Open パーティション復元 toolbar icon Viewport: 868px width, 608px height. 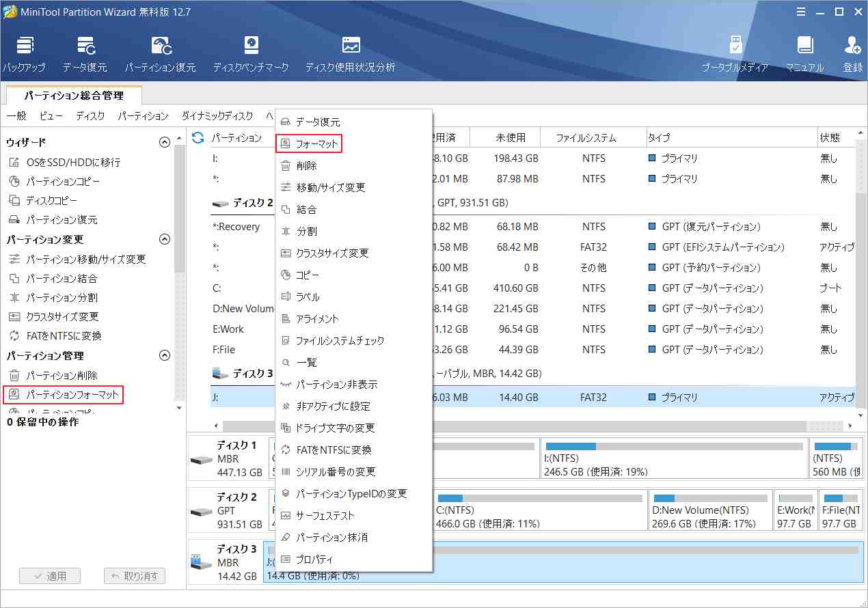[160, 53]
